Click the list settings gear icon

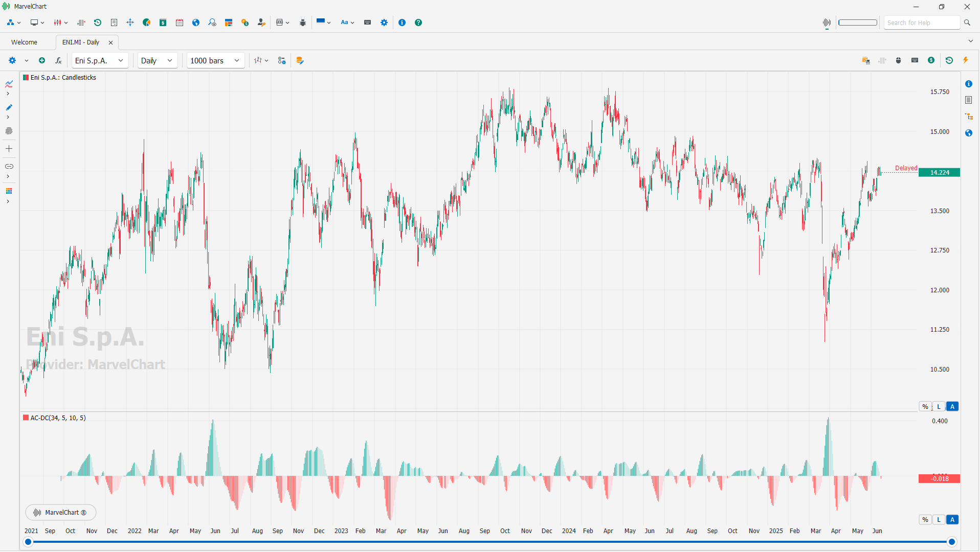pyautogui.click(x=282, y=60)
